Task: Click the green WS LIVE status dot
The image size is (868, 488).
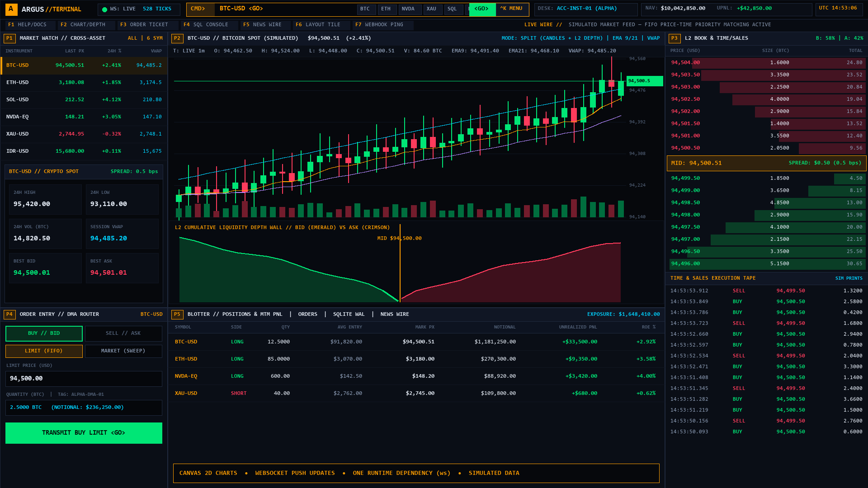Action: (x=104, y=9)
